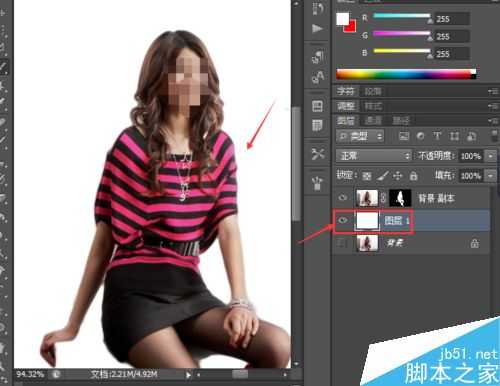Image resolution: width=500 pixels, height=386 pixels.
Task: Click the padlock on the 背景 layer
Action: (x=474, y=243)
